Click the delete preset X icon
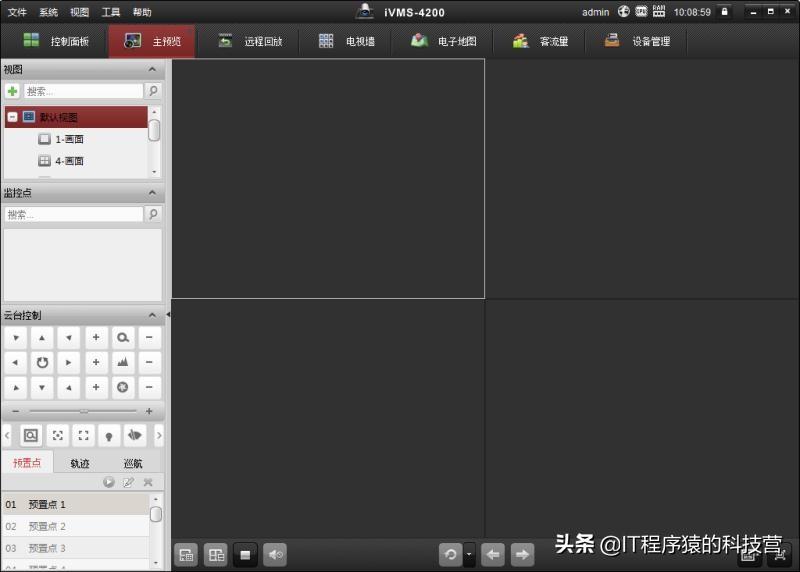 click(x=148, y=482)
